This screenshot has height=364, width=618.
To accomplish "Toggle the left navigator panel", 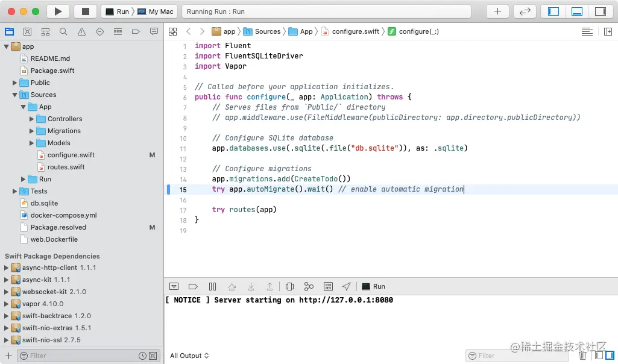I will click(x=553, y=11).
